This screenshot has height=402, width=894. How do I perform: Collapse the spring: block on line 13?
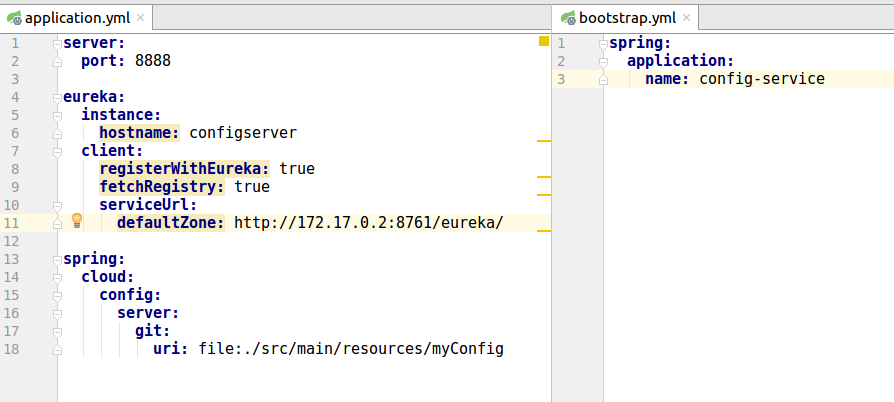(57, 259)
